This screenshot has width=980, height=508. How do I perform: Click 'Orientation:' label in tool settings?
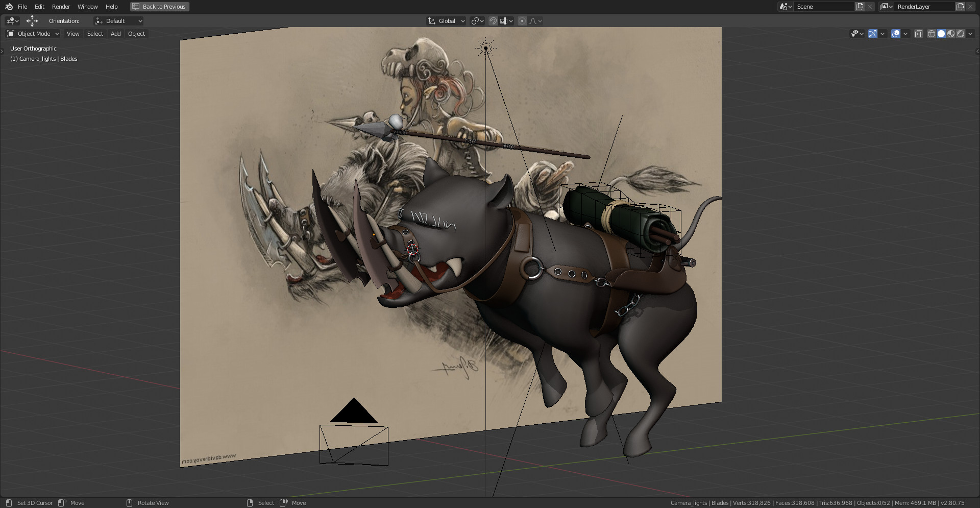[64, 21]
